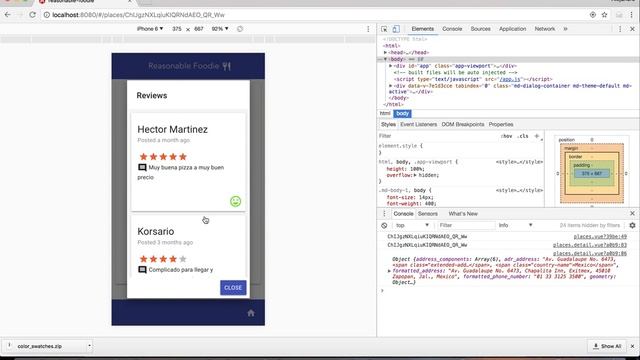Screen dimensions: 640x360
Task: Open the 92% zoom dropdown
Action: (x=220, y=29)
